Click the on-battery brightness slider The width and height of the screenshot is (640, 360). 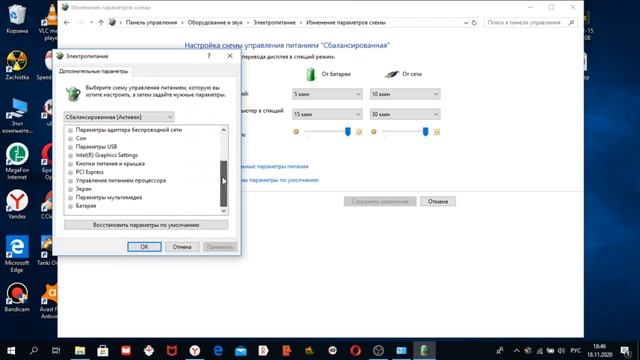pyautogui.click(x=348, y=131)
